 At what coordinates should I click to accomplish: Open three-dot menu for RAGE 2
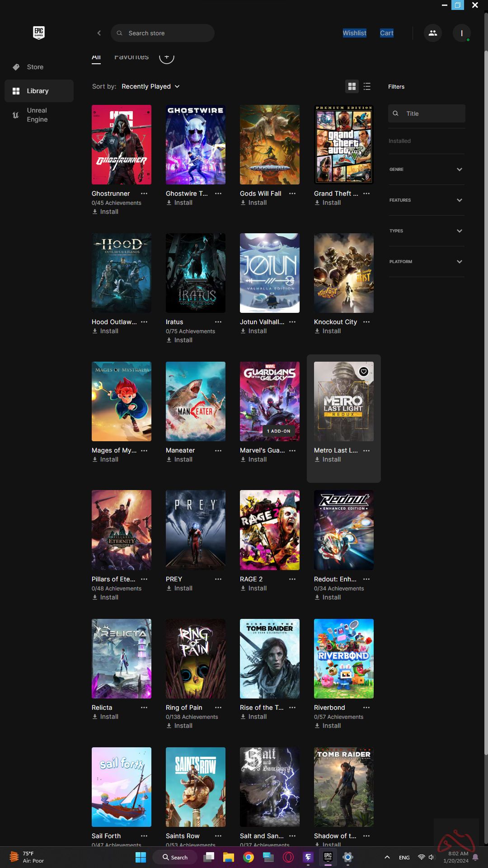pos(292,579)
